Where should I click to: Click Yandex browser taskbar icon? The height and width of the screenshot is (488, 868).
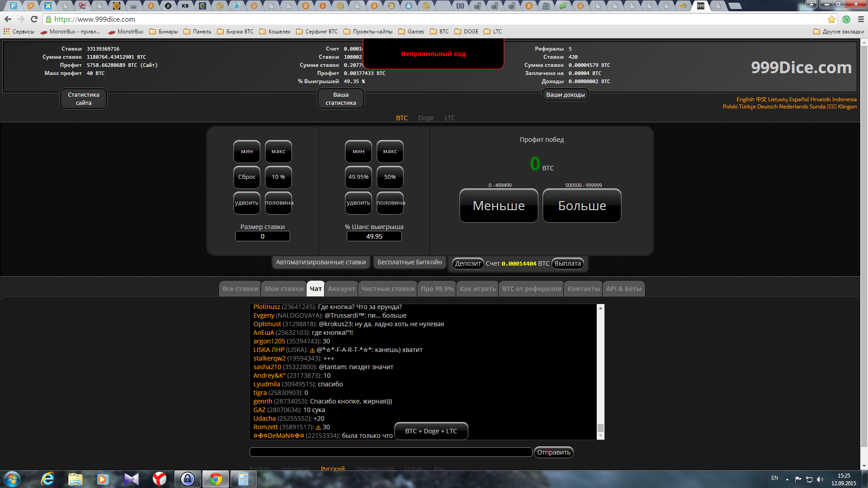pos(159,479)
